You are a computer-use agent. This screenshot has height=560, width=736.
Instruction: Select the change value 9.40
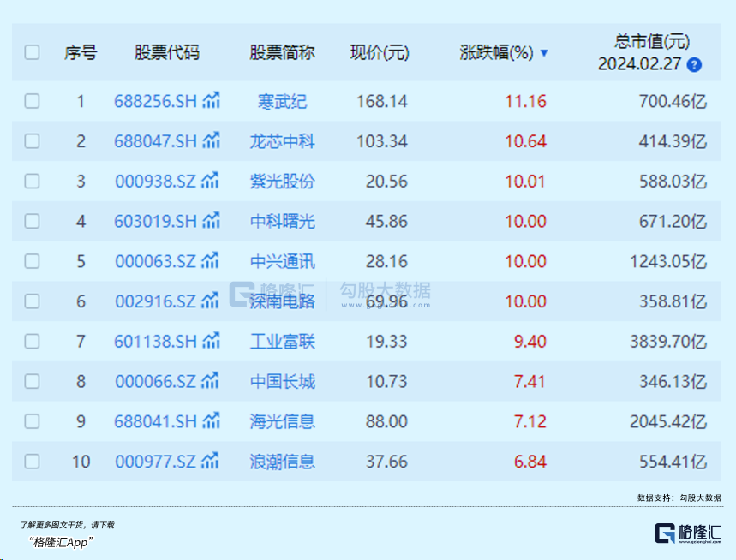[x=530, y=342]
